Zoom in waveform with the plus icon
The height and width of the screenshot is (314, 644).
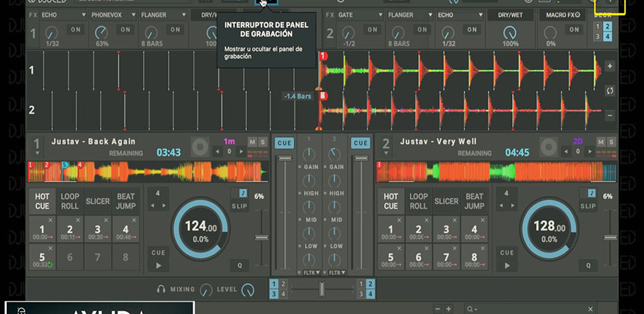tap(609, 67)
